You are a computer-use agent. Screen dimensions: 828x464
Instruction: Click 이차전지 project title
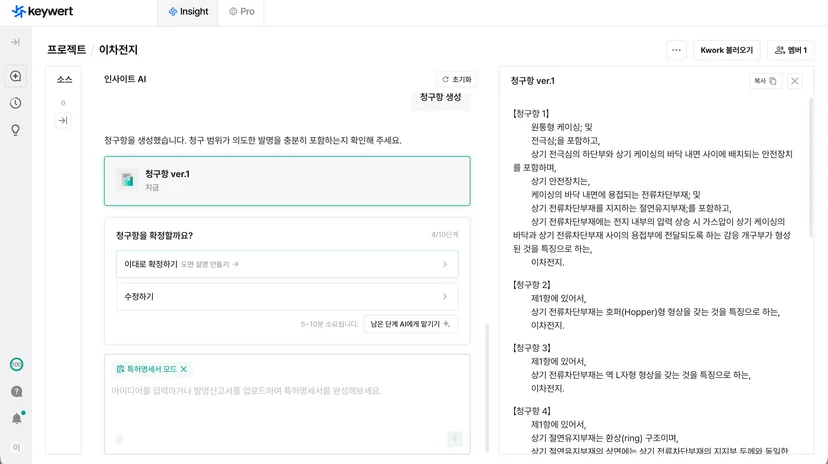(118, 50)
